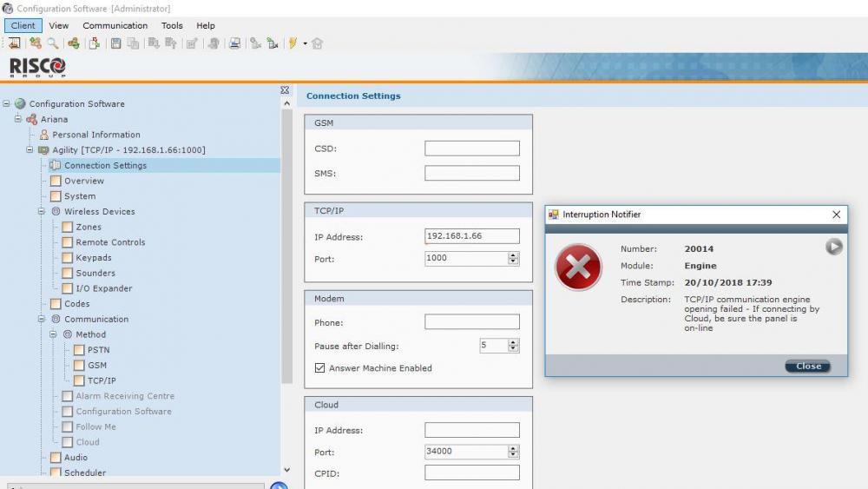This screenshot has height=489, width=868.
Task: Click the printer icon in the toolbar
Action: tap(234, 43)
